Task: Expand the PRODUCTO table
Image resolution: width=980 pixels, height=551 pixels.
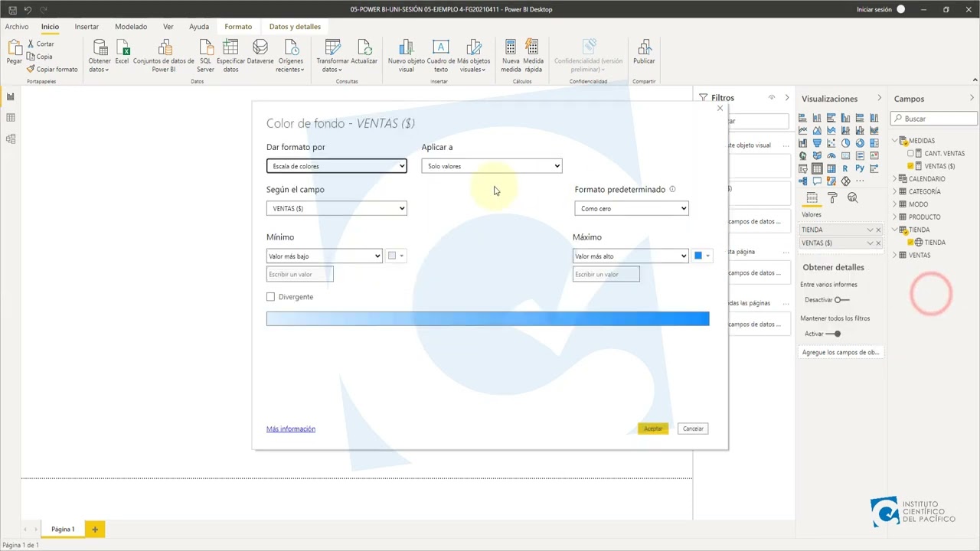Action: click(x=894, y=217)
